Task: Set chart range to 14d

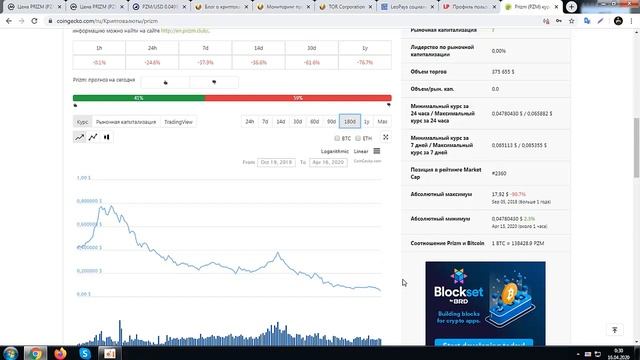Action: [x=281, y=122]
